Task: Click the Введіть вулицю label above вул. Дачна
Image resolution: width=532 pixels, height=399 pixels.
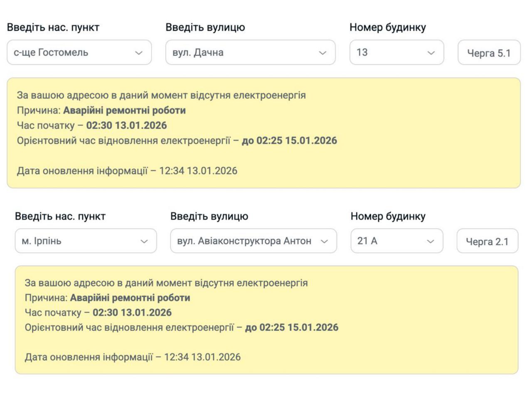Action: pos(205,27)
